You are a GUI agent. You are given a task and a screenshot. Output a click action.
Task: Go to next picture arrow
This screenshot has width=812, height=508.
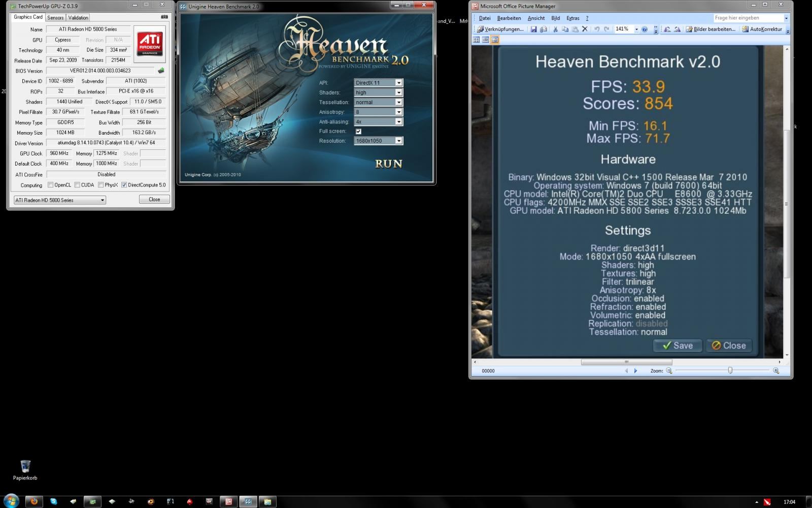[x=635, y=371]
